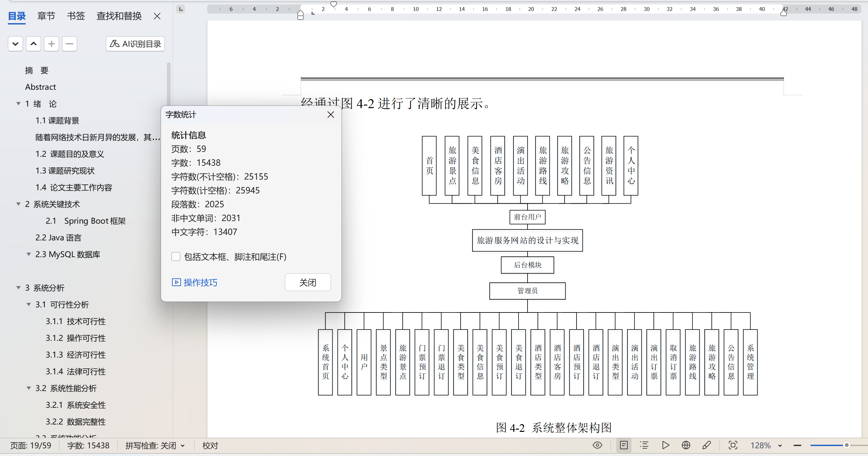This screenshot has width=868, height=456.
Task: Click the fit-page zoom icon in status bar
Action: pos(732,445)
